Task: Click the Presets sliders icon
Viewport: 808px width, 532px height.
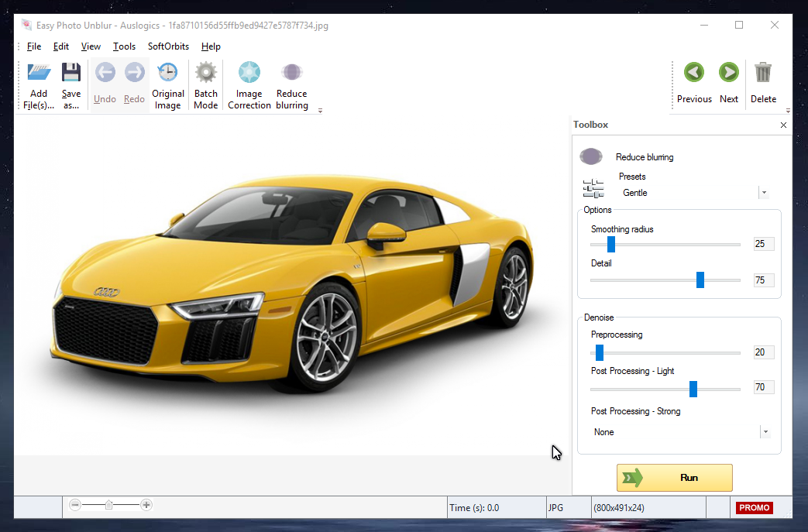Action: click(593, 188)
